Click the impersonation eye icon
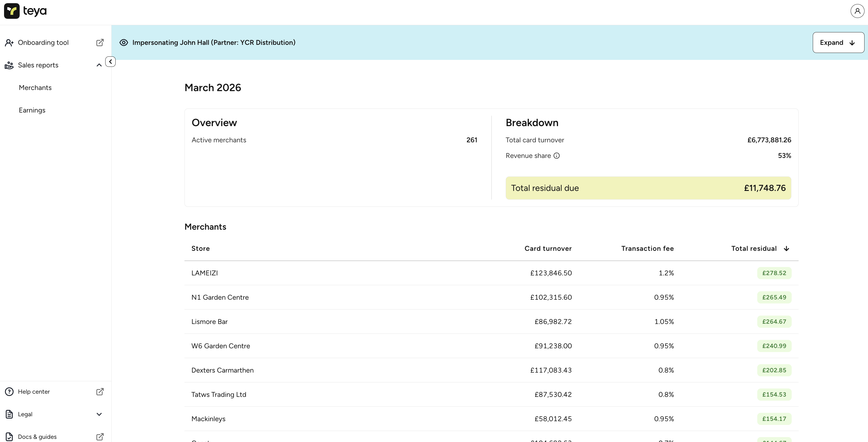This screenshot has height=442, width=868. point(124,43)
